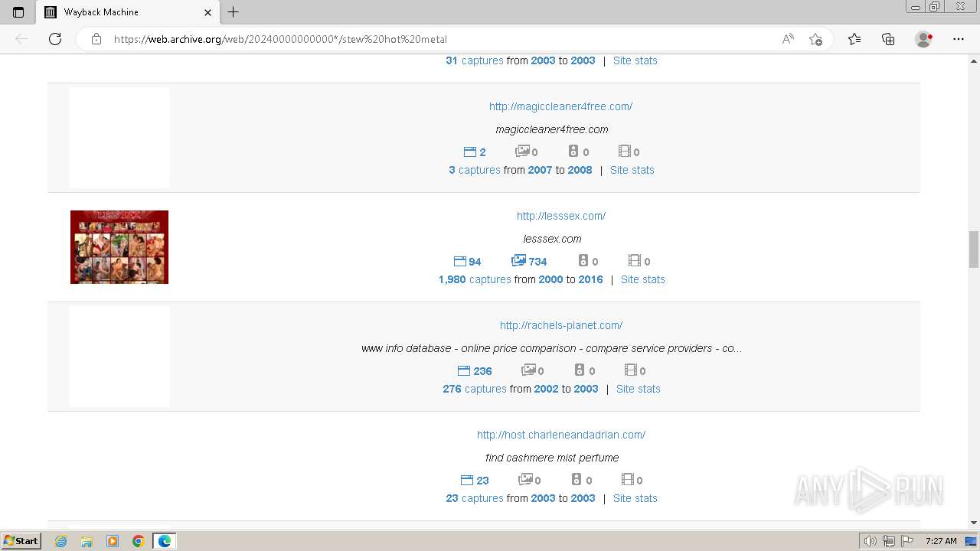Open Site stats beside 31 captures
This screenshot has height=551, width=980.
[635, 60]
